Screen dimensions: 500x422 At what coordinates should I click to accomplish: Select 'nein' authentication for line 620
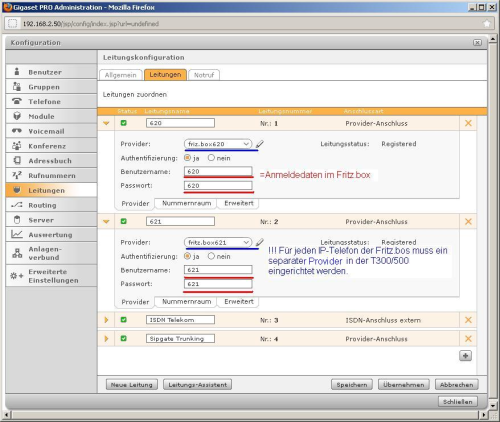tap(211, 158)
